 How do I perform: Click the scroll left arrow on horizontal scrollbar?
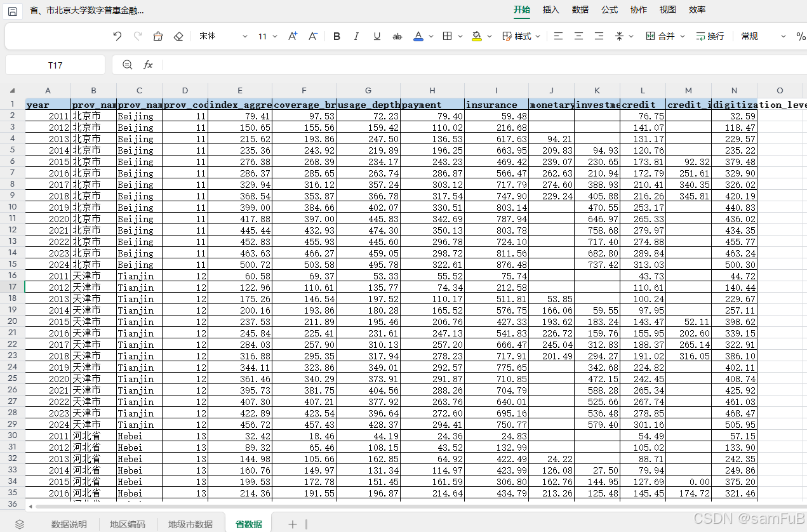click(x=30, y=506)
